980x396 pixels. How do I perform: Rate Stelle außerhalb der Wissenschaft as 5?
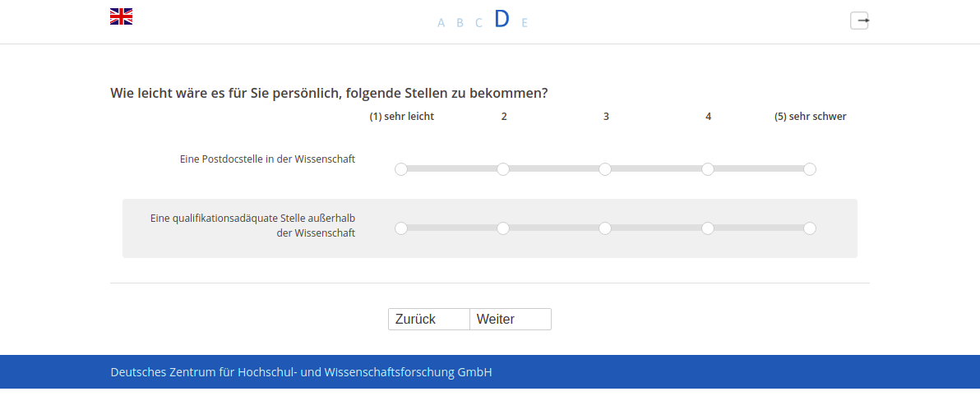809,228
